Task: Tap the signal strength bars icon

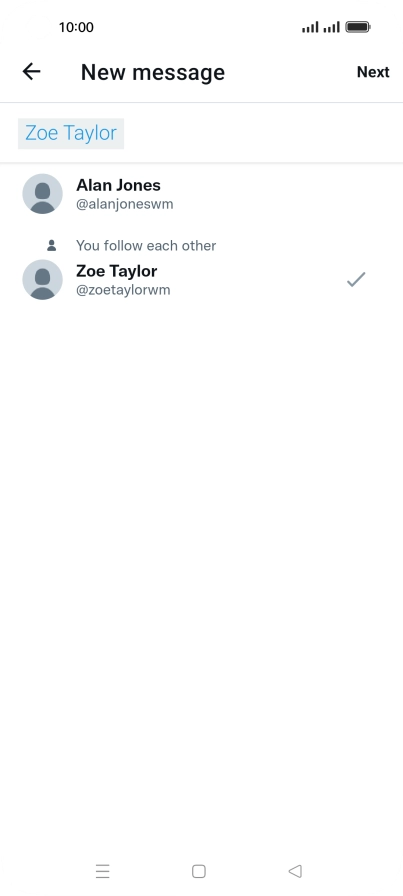Action: pyautogui.click(x=321, y=27)
